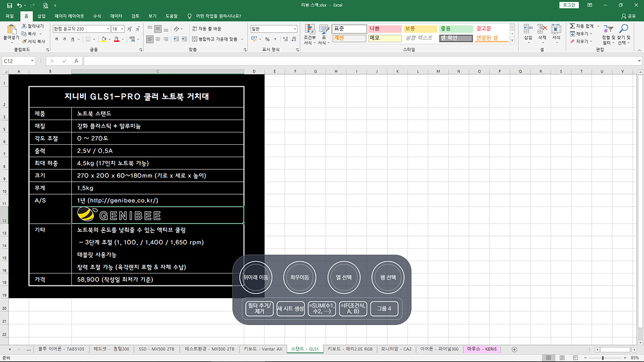The image size is (644, 362).
Task: Apply comma style number format
Action: pos(275,39)
